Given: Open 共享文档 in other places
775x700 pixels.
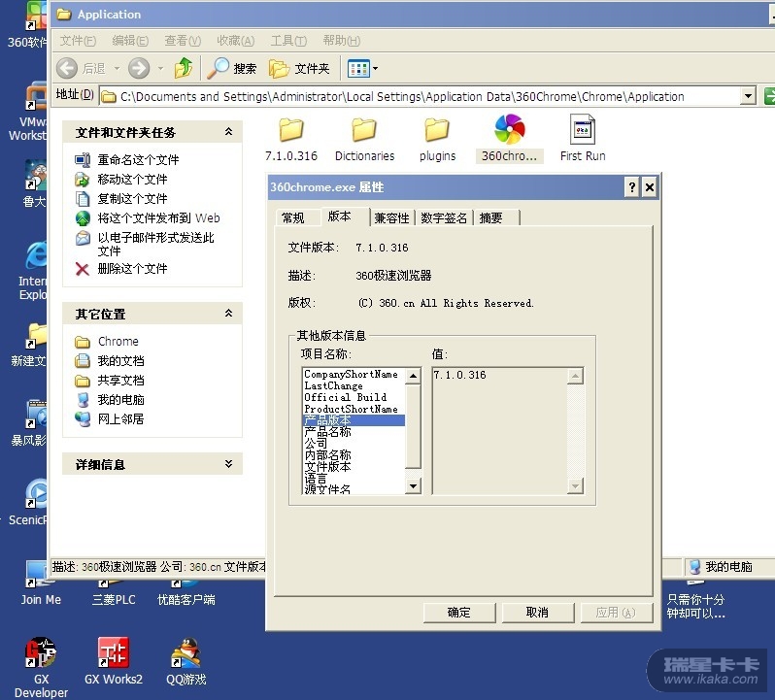Looking at the screenshot, I should click(x=120, y=380).
